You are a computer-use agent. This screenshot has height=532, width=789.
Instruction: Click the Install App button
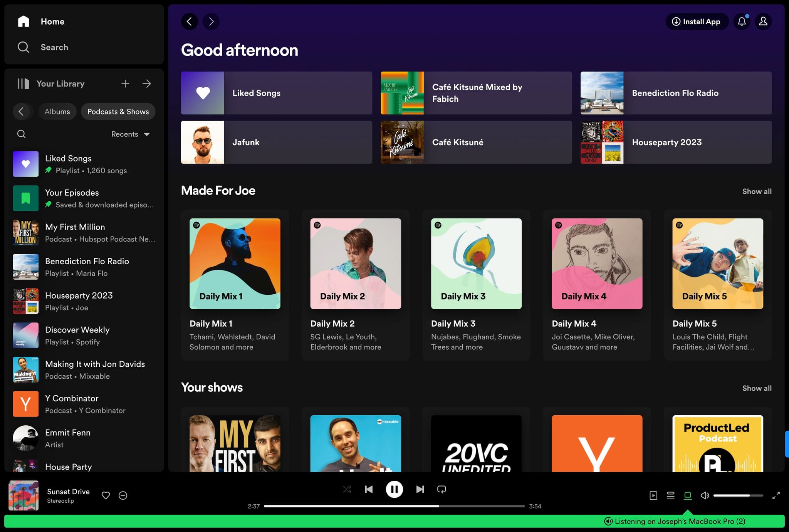(x=697, y=22)
